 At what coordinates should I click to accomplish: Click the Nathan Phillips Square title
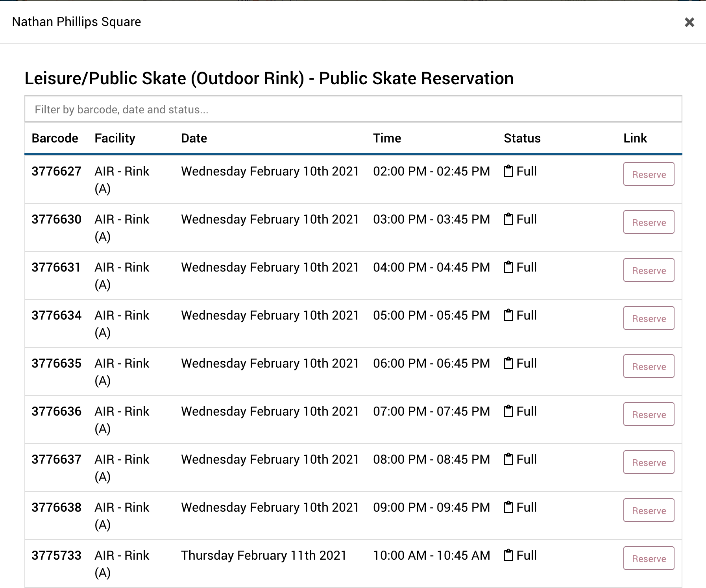76,22
